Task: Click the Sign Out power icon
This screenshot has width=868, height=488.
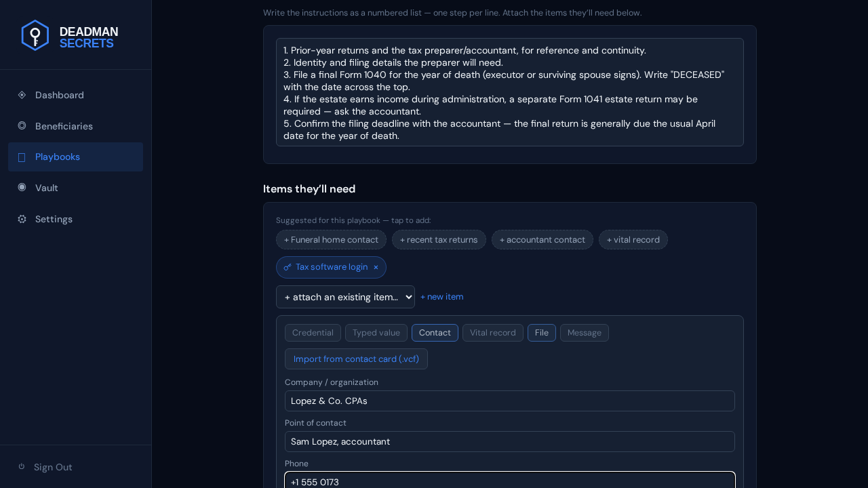Action: coord(22,466)
